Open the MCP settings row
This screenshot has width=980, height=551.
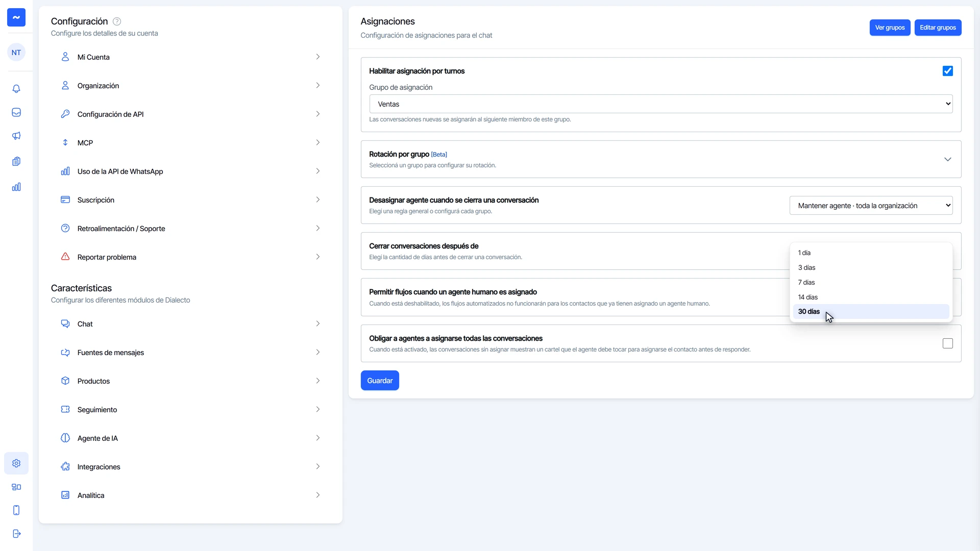click(x=190, y=143)
